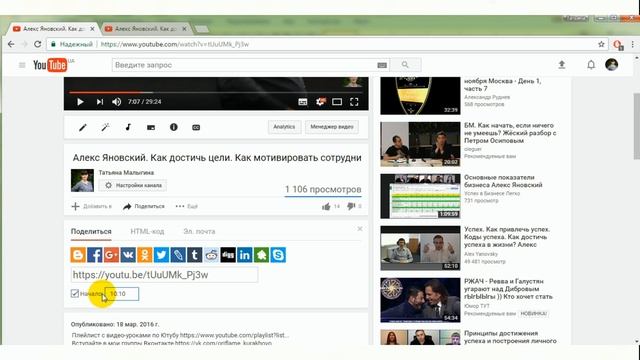The width and height of the screenshot is (640, 360).
Task: Switch to theater mode in the player
Action: (x=337, y=102)
